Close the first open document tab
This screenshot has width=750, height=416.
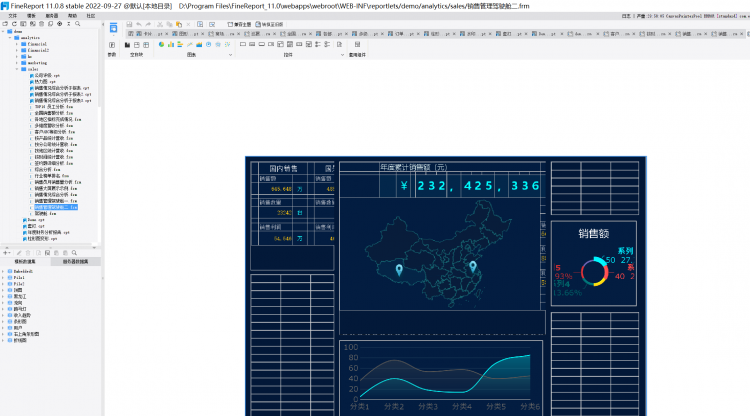tap(166, 34)
